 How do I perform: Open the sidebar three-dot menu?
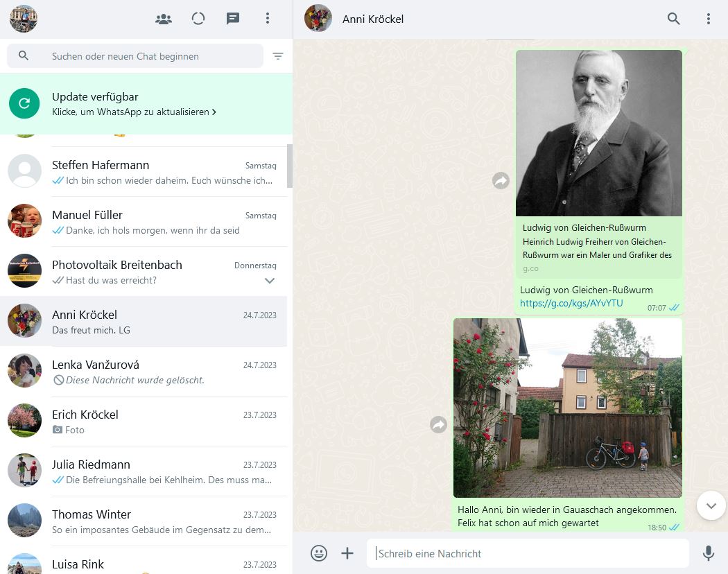(268, 18)
